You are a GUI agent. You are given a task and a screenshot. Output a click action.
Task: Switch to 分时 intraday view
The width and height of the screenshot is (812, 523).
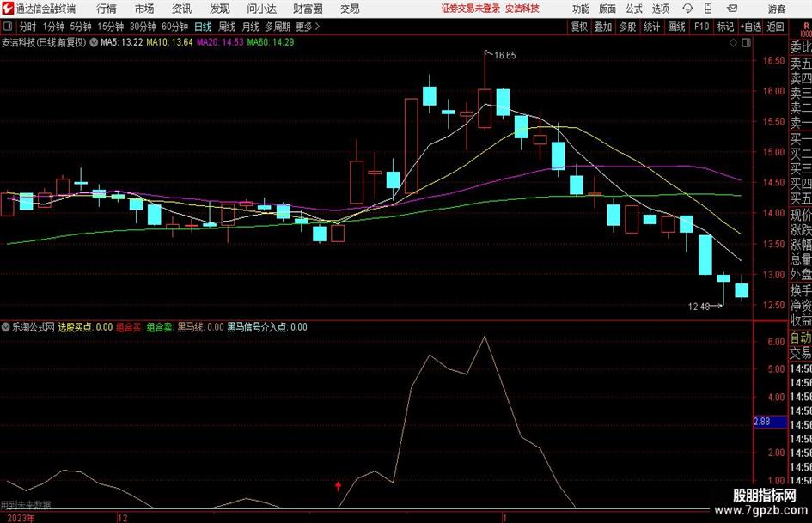[x=27, y=27]
